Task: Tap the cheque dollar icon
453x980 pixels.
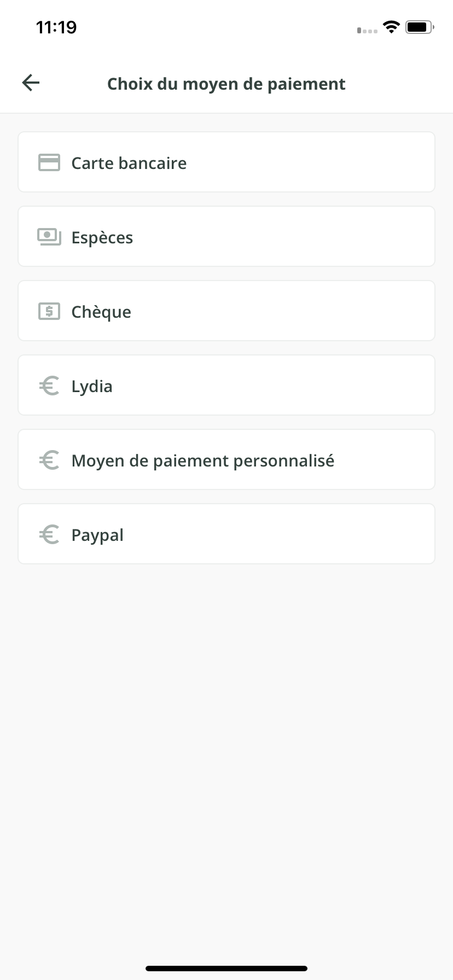Action: coord(49,311)
